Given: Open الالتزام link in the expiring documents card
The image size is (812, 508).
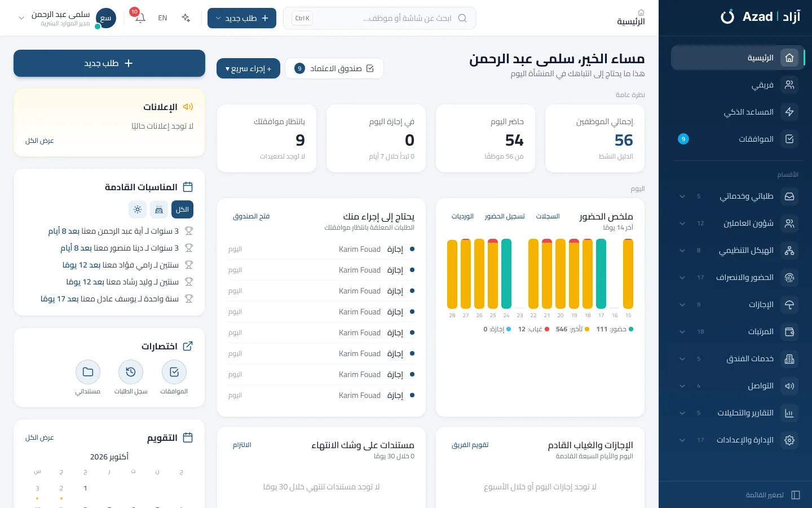Looking at the screenshot, I should coord(242,445).
